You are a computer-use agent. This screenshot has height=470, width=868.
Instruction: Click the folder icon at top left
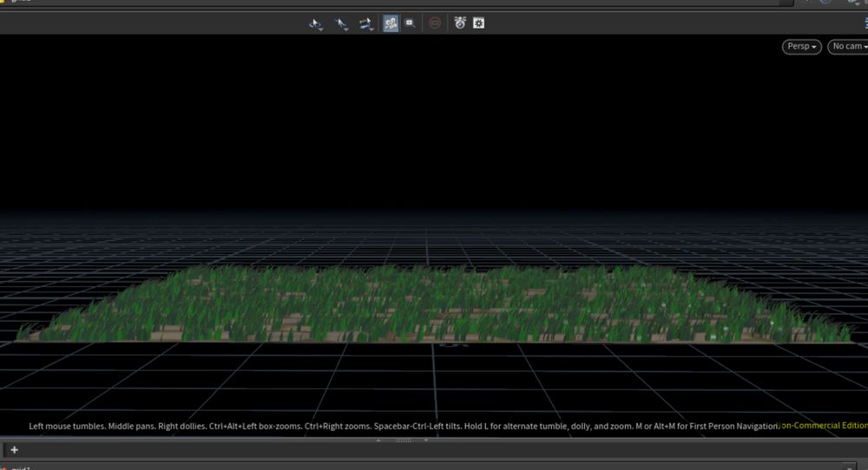pos(4,2)
